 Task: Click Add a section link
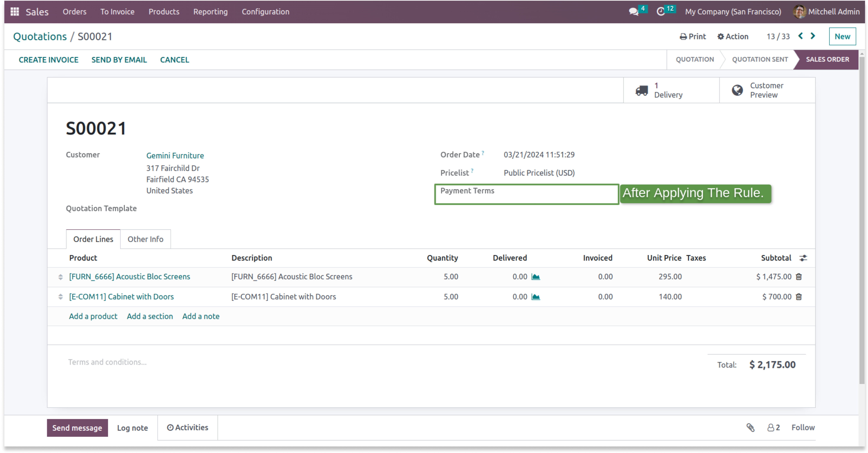[x=150, y=316]
